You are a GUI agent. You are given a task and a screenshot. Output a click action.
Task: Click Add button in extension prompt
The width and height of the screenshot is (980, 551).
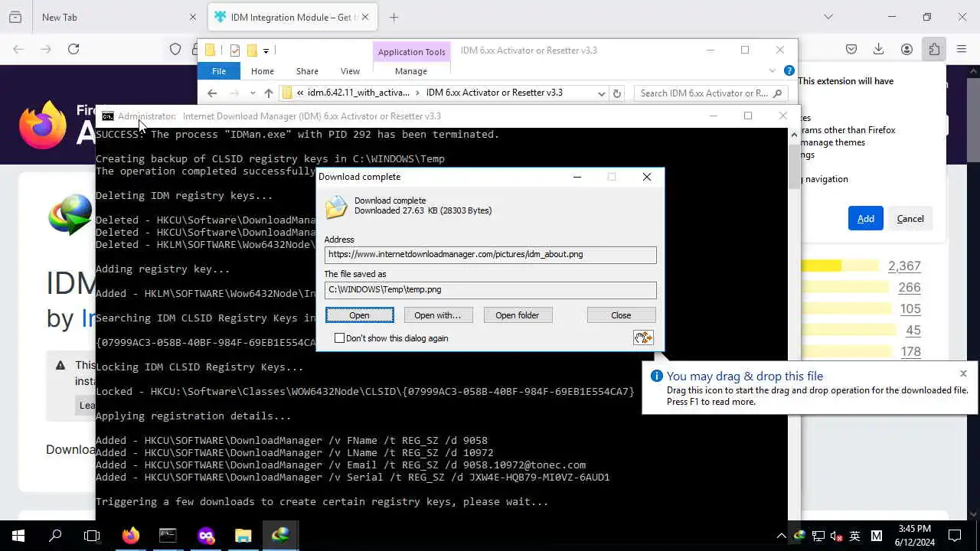point(866,218)
